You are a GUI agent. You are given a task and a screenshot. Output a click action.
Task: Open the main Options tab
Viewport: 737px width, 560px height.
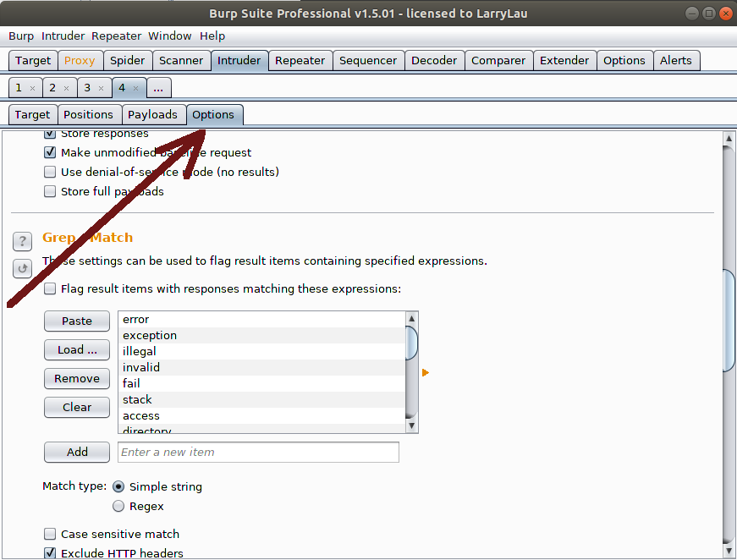pyautogui.click(x=624, y=61)
